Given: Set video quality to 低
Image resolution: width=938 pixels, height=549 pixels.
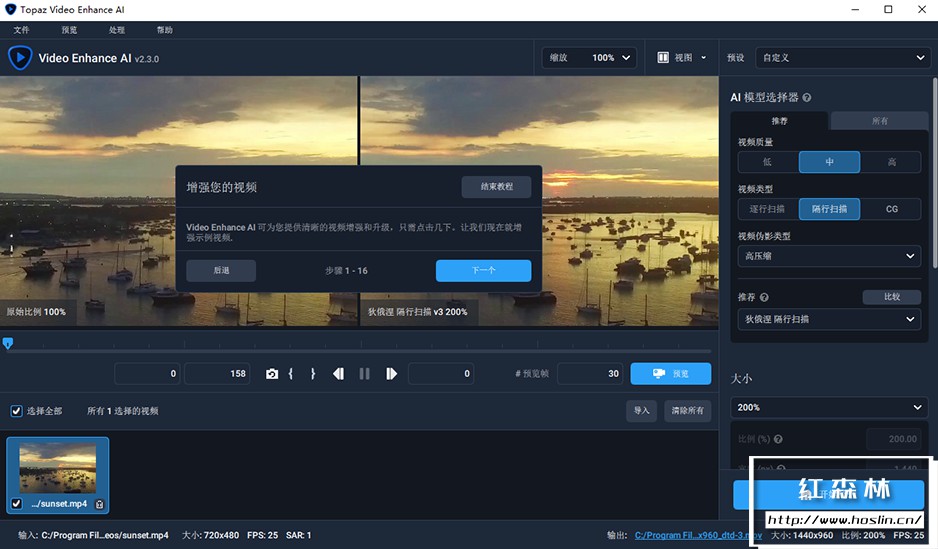Looking at the screenshot, I should click(768, 162).
